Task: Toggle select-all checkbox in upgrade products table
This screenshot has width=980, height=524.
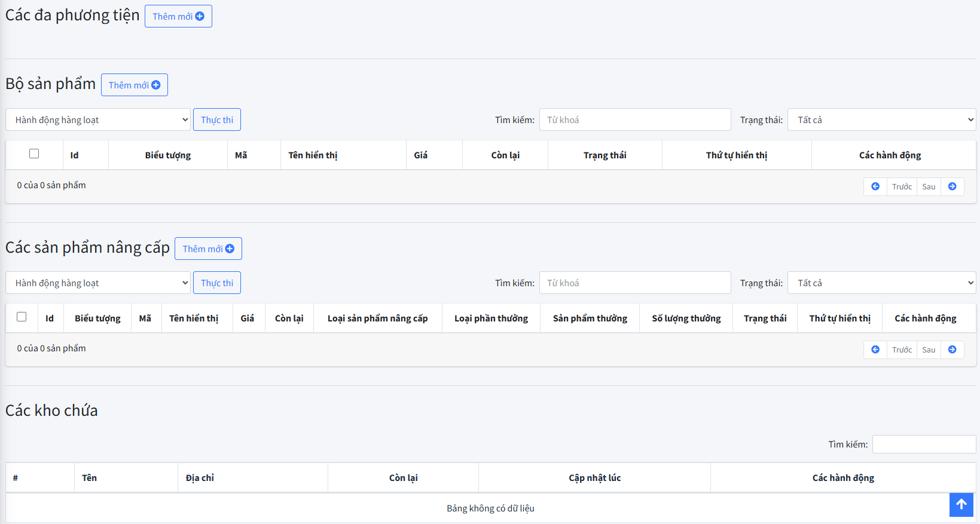Action: click(x=22, y=317)
